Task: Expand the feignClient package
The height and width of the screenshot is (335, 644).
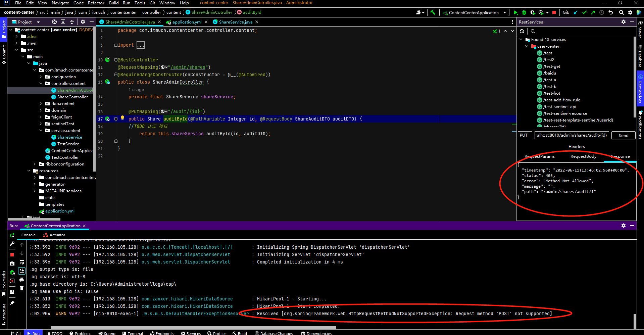Action: pos(41,117)
